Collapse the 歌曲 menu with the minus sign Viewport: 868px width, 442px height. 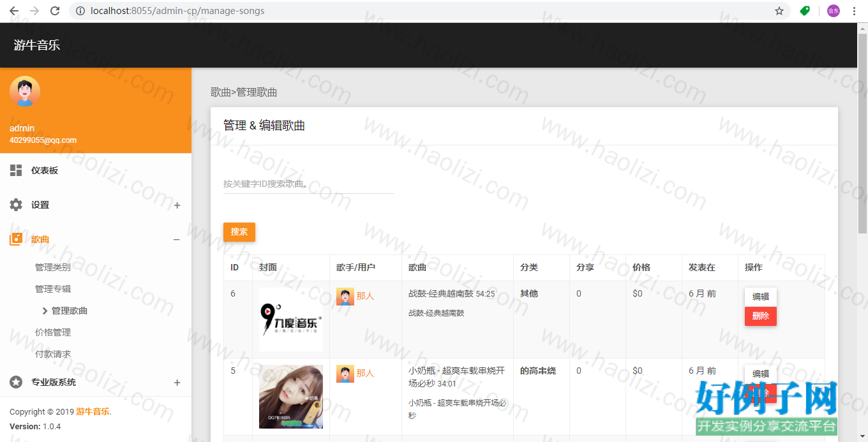point(177,240)
